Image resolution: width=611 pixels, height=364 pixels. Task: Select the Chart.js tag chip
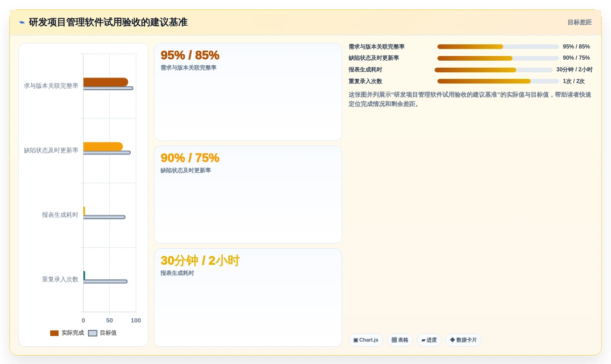[365, 340]
